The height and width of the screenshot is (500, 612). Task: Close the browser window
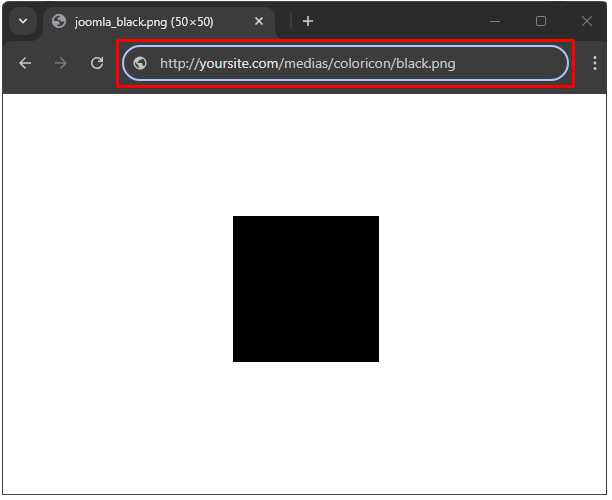(587, 21)
